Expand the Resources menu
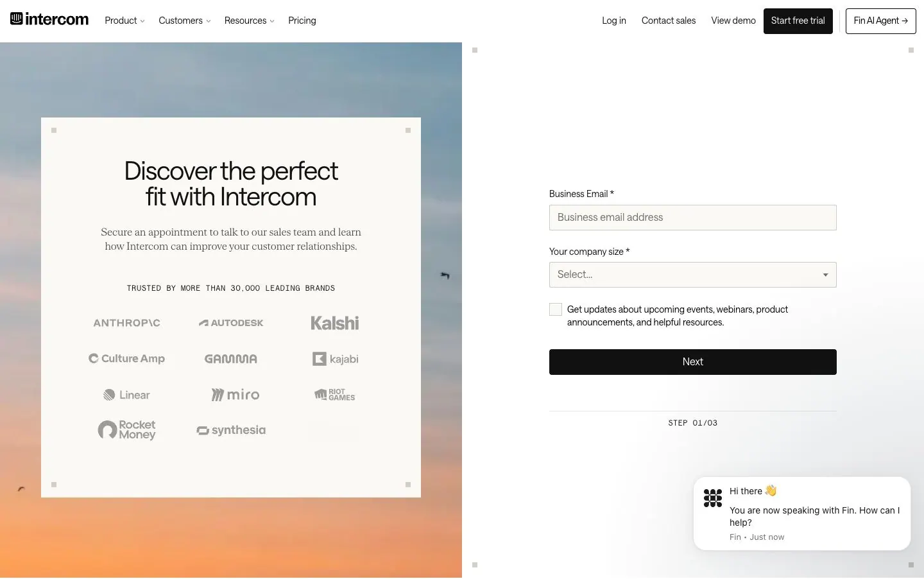 [x=250, y=21]
